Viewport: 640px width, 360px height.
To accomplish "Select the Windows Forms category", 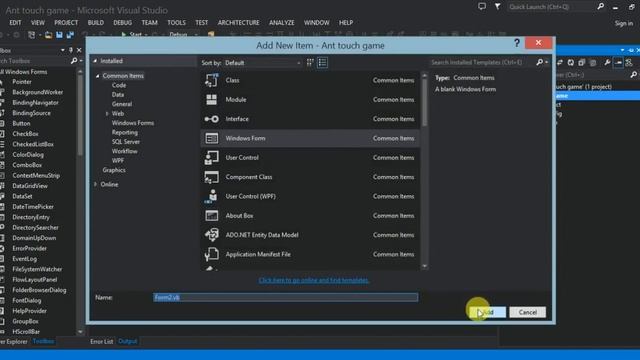I will 133,123.
